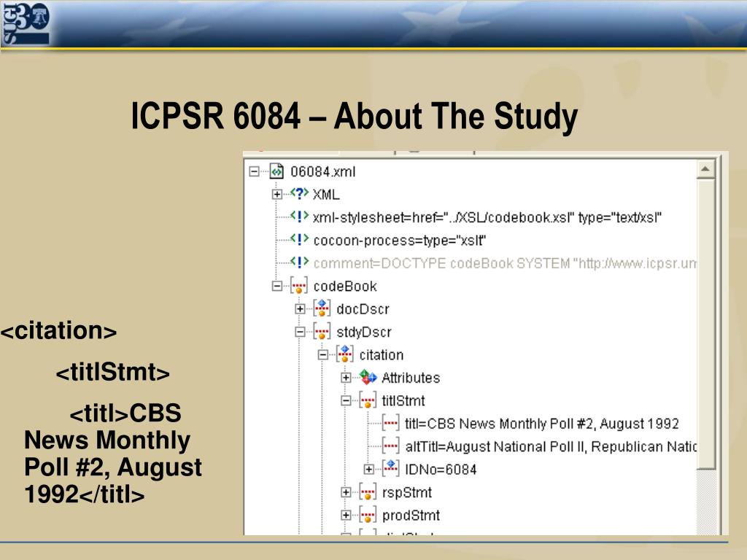Select the citation tree label
This screenshot has width=747, height=560.
pos(382,355)
